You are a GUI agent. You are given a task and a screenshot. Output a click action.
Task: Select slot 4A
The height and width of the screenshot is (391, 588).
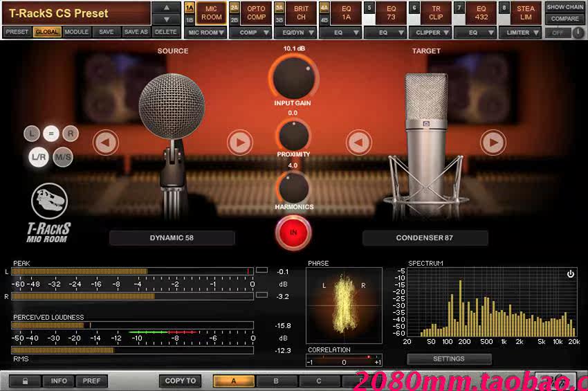coord(324,8)
